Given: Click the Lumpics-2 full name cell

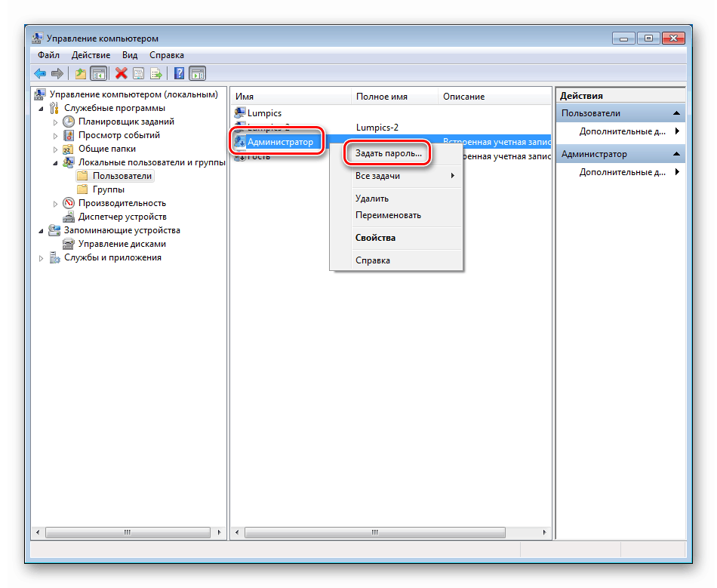Looking at the screenshot, I should pos(377,127).
